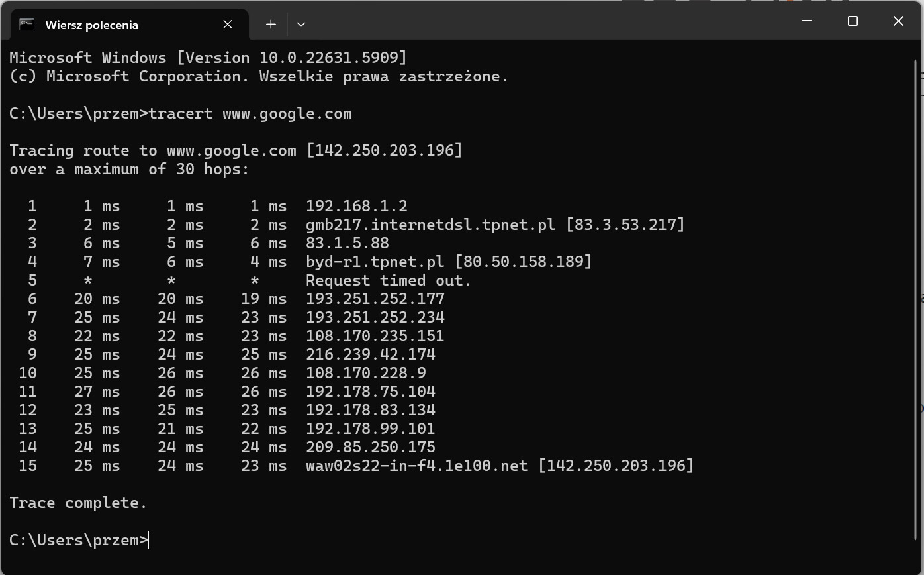Minimize the terminal window

tap(807, 21)
